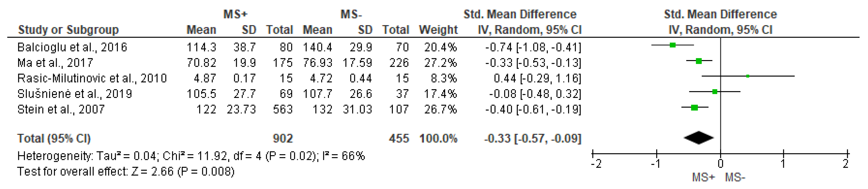Screen dimensions: 868x189
Task: Click the Heterogeneity statistics text line
Action: point(191,156)
